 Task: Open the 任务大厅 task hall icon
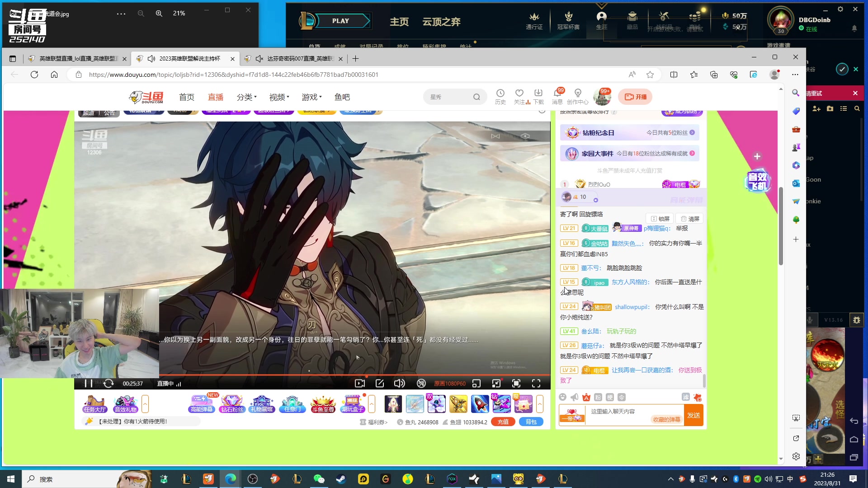click(x=95, y=404)
